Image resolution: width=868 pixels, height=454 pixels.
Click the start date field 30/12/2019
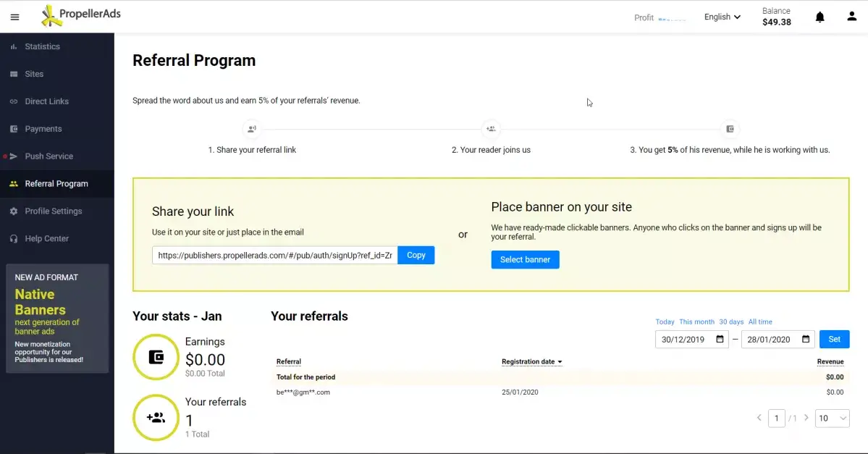tap(692, 340)
